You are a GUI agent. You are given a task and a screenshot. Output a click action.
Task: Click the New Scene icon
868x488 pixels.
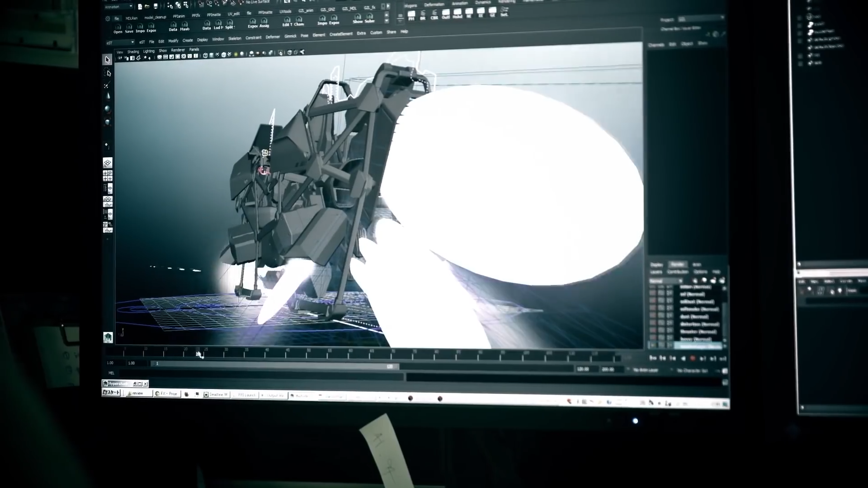[x=140, y=6]
